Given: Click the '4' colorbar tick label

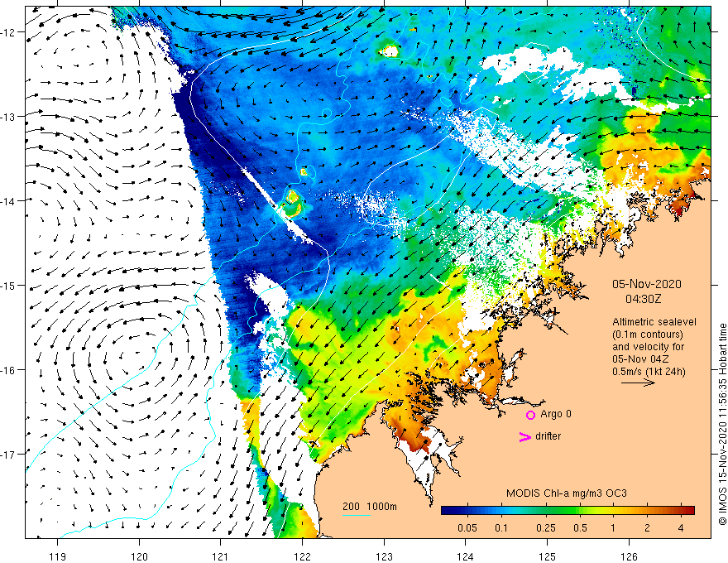Looking at the screenshot, I should pyautogui.click(x=681, y=527).
